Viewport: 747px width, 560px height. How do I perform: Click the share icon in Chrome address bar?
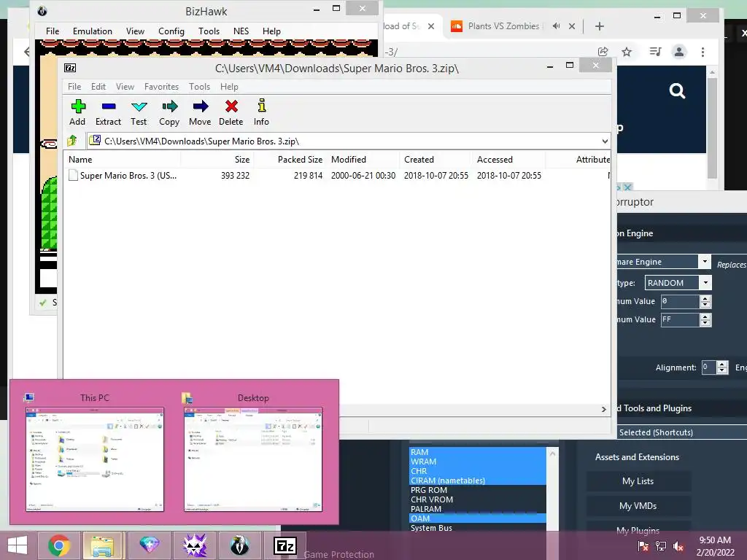point(603,52)
